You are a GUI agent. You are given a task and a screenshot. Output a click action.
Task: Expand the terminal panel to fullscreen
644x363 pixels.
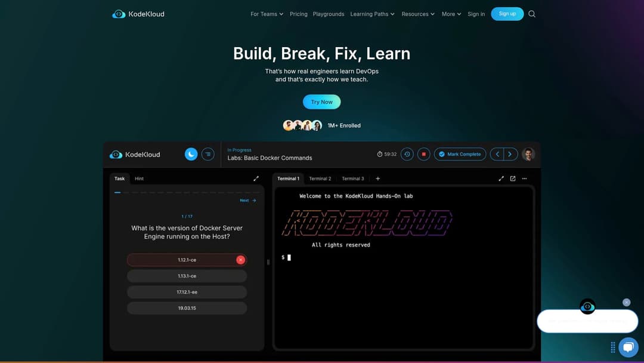[501, 179]
